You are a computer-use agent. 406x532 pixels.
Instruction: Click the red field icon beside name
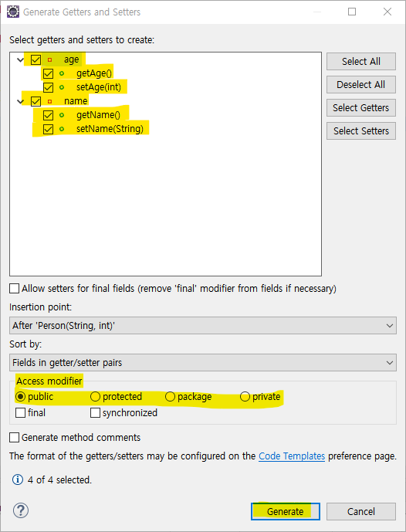[49, 101]
